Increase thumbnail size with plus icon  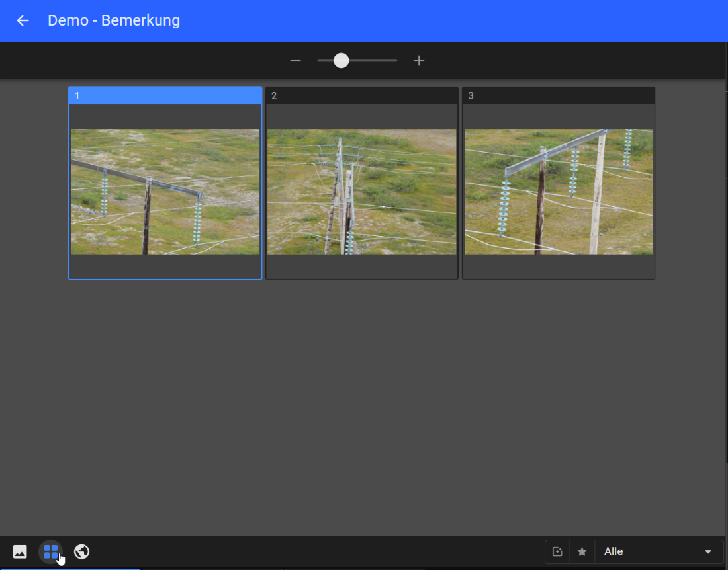[419, 61]
